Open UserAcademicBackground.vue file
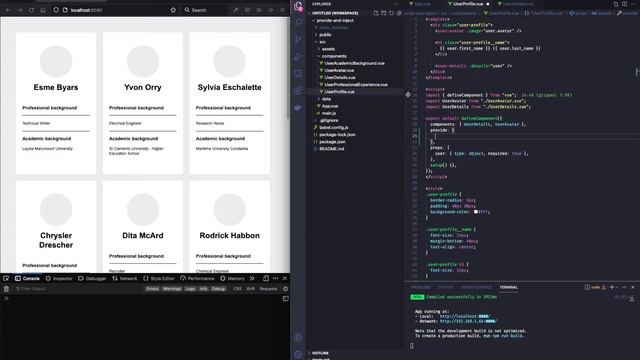The width and height of the screenshot is (640, 360). point(353,63)
